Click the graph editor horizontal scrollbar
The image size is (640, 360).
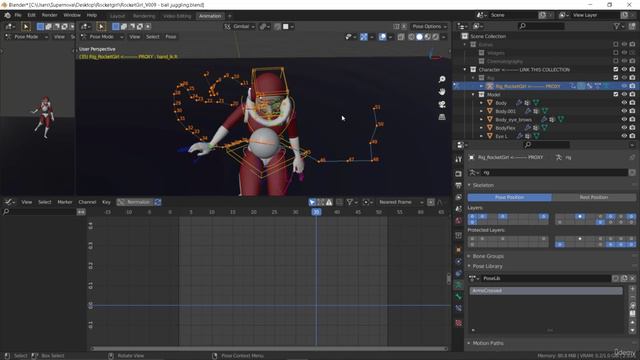coord(269,349)
